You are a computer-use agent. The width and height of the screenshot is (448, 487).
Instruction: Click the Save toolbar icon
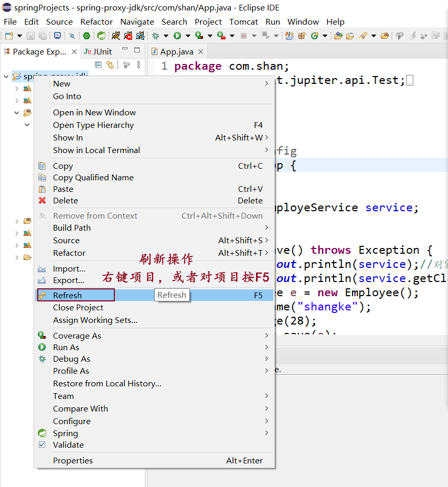click(30, 36)
